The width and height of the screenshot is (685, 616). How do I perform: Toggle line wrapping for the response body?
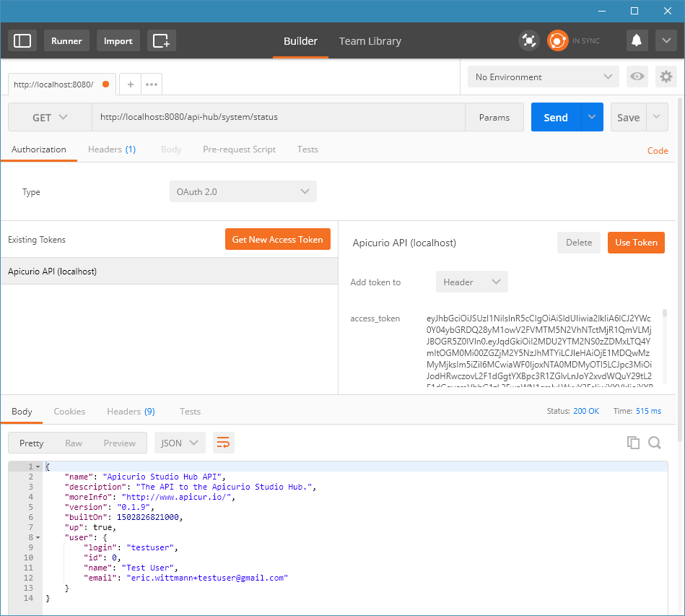[x=223, y=442]
